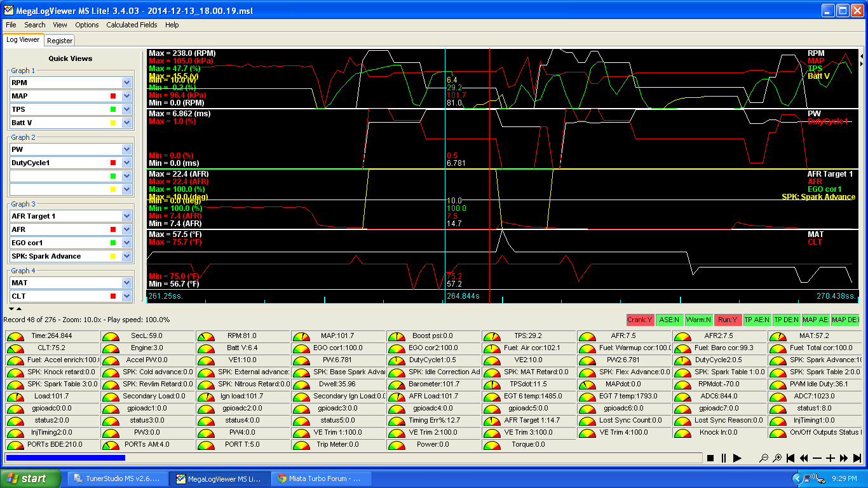Switch to the Register tab

pos(59,39)
